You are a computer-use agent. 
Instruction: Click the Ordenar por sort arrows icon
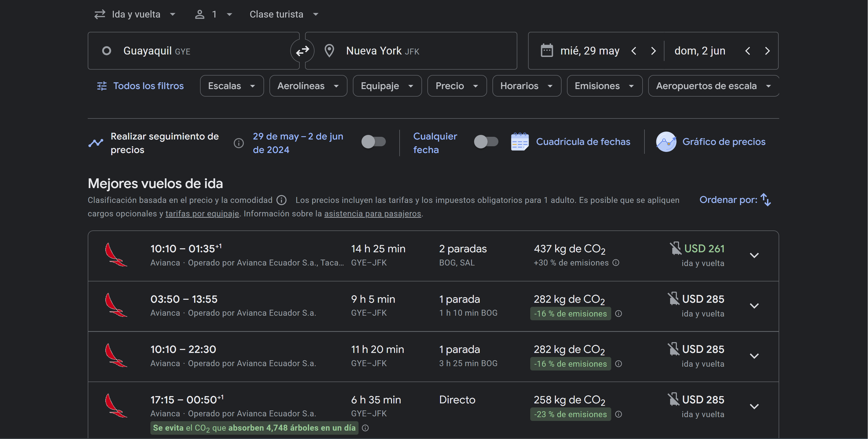pyautogui.click(x=766, y=200)
